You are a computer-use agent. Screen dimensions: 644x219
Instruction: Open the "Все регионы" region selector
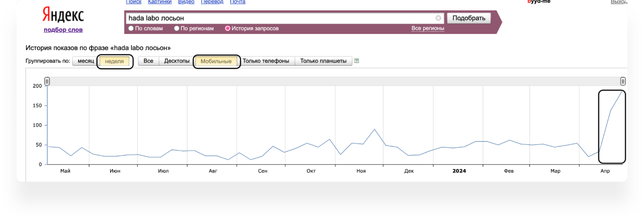[x=428, y=28]
